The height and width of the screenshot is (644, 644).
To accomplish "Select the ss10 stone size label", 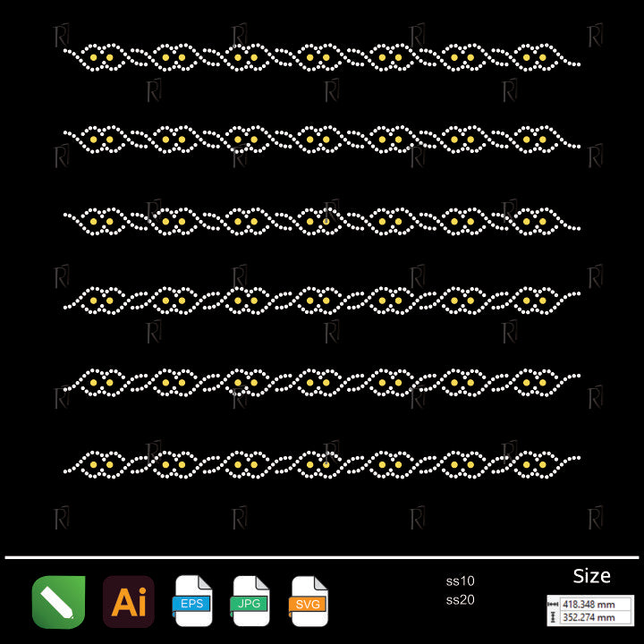I will [x=460, y=581].
